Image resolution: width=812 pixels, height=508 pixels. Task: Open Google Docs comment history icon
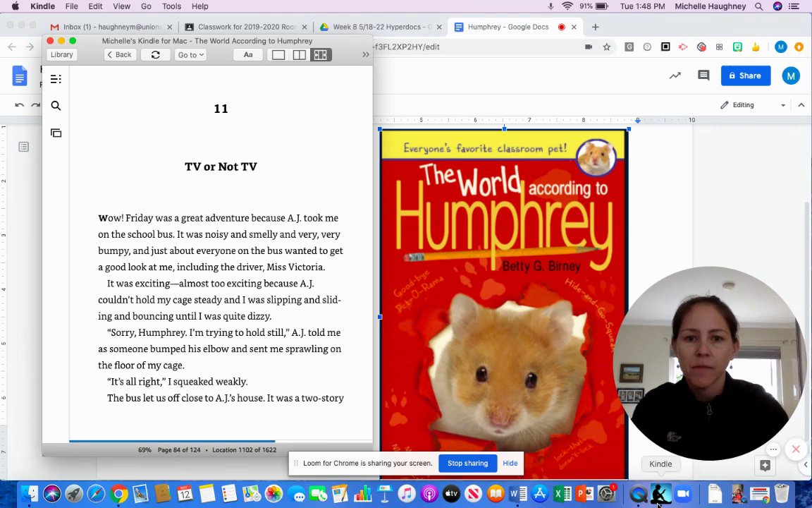(x=703, y=75)
